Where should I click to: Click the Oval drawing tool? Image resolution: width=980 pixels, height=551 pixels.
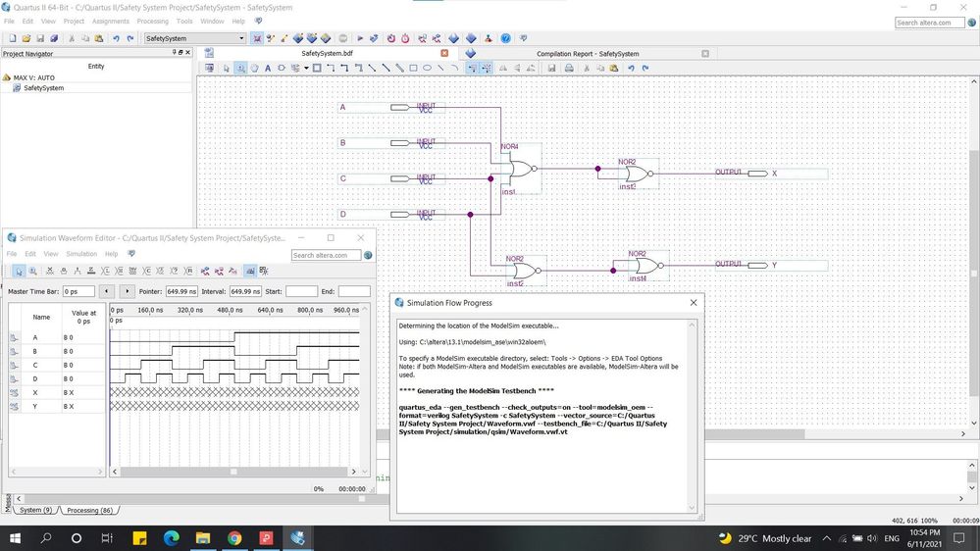point(427,69)
